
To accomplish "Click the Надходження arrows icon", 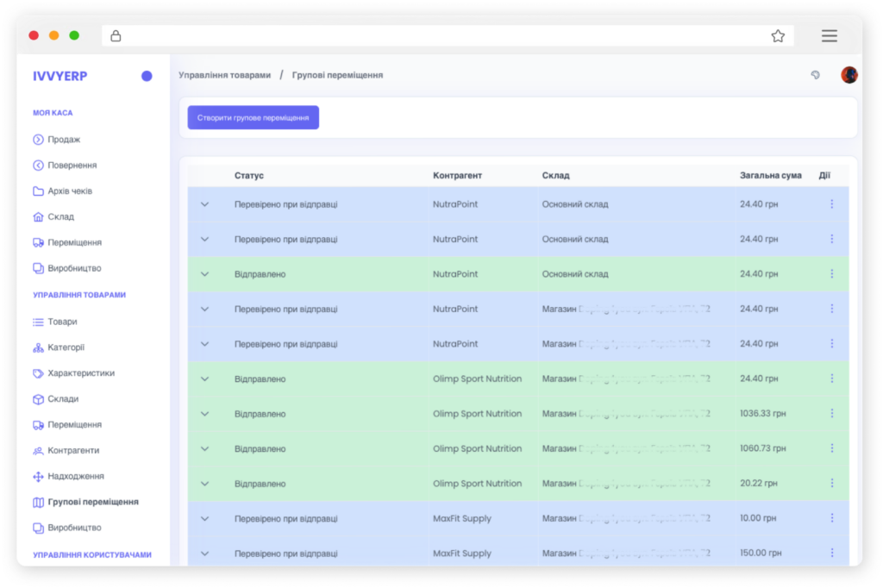I will coord(38,477).
